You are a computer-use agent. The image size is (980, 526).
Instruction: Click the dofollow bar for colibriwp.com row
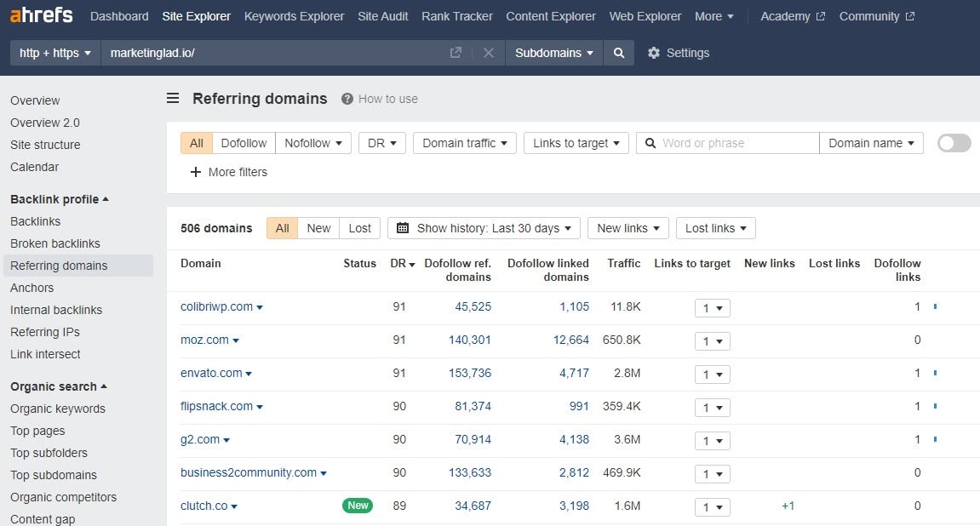pyautogui.click(x=935, y=306)
